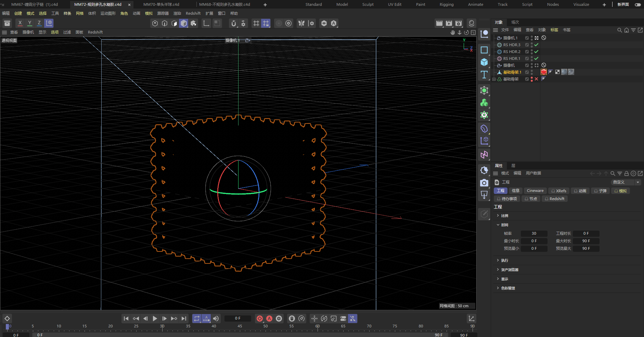Click the home icon in Object manager
This screenshot has height=337, width=644.
[627, 30]
